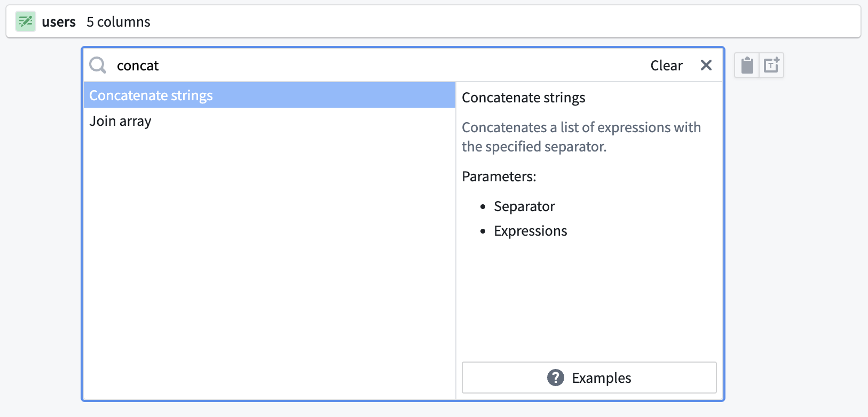Click the users dataset transform icon
The height and width of the screenshot is (417, 868).
(25, 22)
